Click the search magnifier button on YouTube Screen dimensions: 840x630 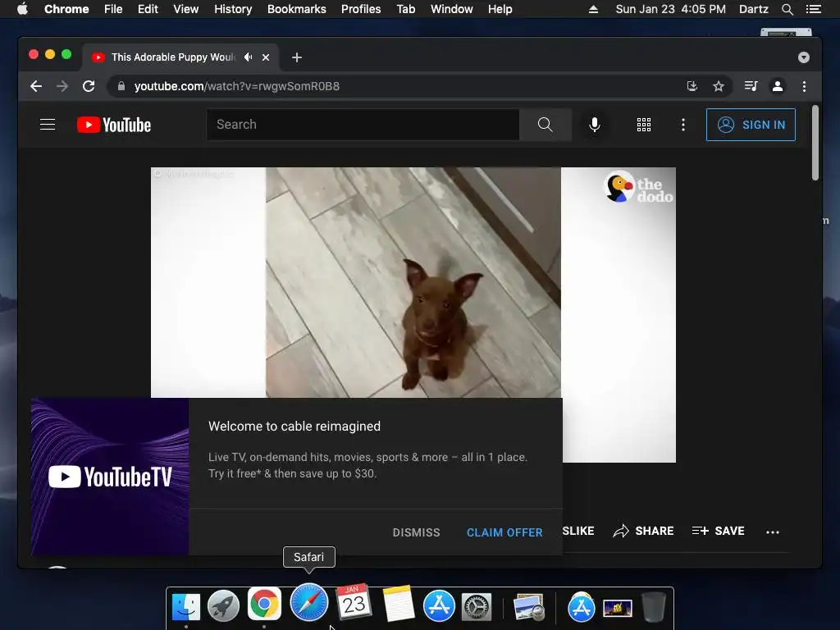[545, 125]
